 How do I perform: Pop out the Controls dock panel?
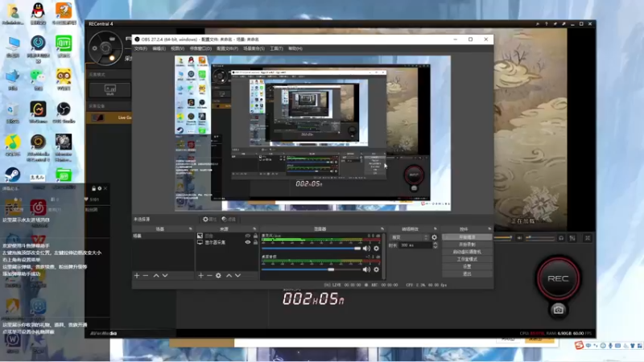click(x=489, y=228)
